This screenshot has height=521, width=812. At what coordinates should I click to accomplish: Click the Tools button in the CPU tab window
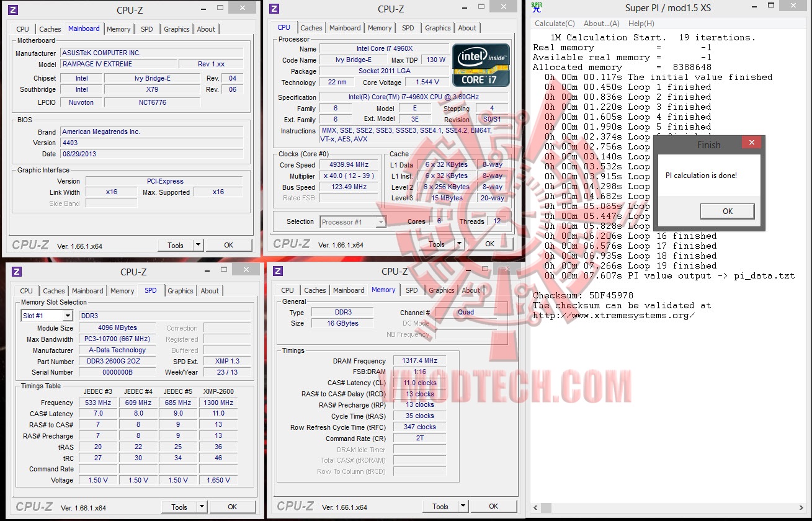[x=437, y=244]
